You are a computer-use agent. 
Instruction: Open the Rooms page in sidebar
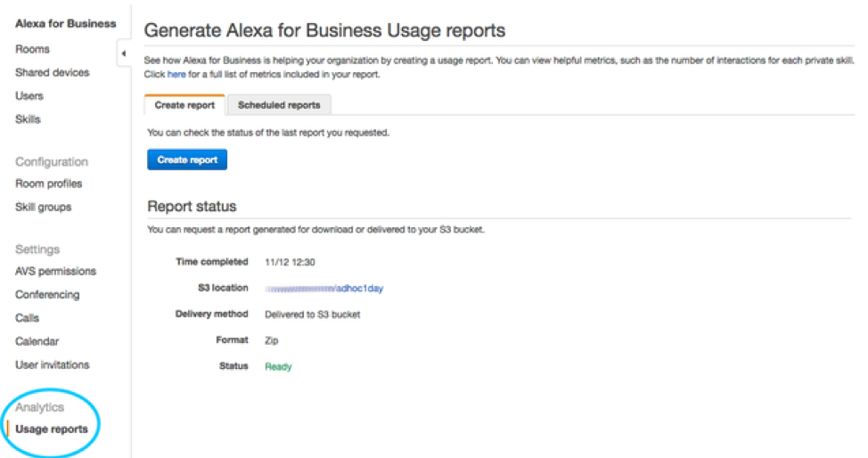(x=32, y=49)
